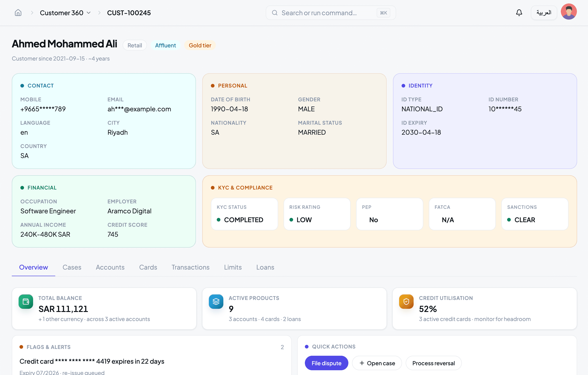Screen dimensions: 588x375
Task: Open the Cards tab
Action: pyautogui.click(x=148, y=267)
